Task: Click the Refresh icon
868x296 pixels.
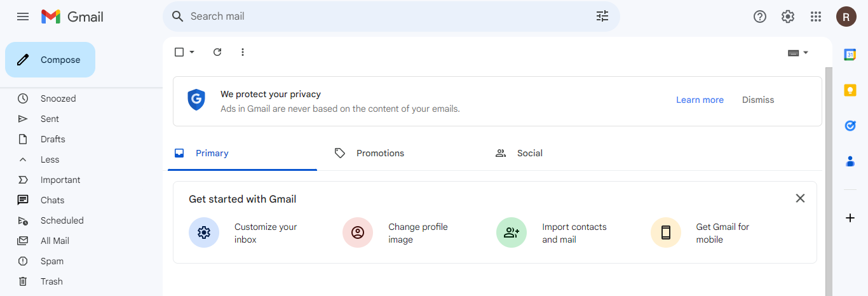Action: pyautogui.click(x=217, y=52)
